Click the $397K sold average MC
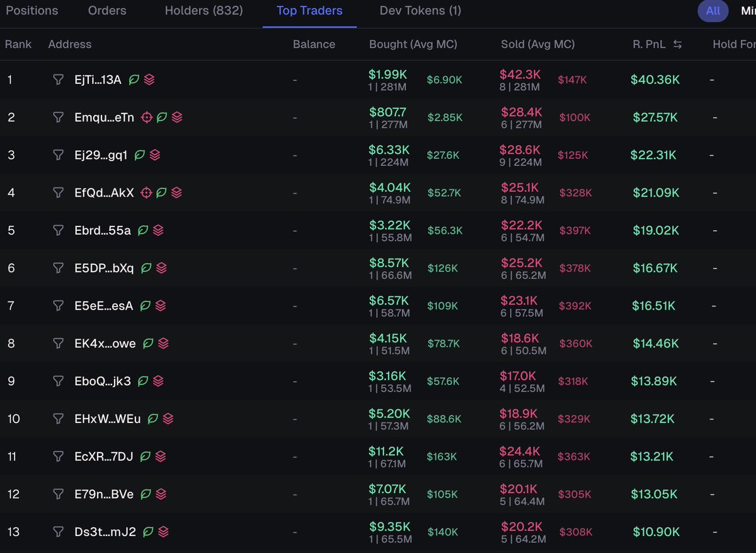Image resolution: width=756 pixels, height=553 pixels. (575, 231)
